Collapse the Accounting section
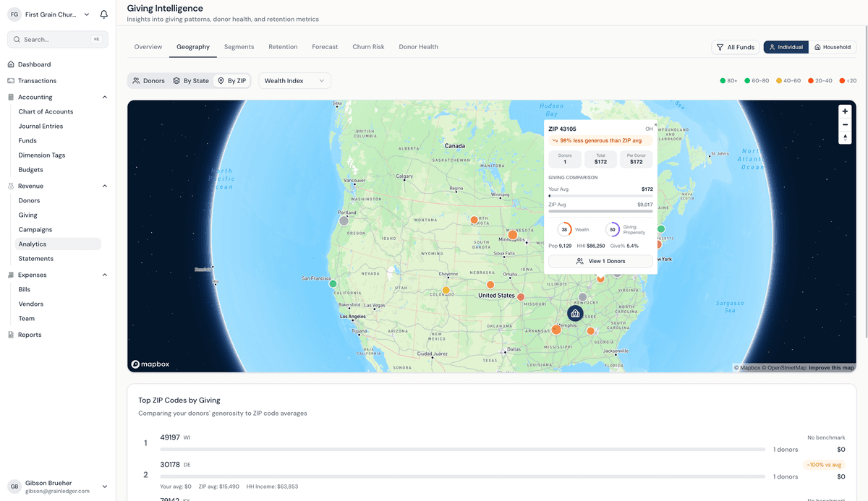The image size is (868, 501). click(104, 97)
